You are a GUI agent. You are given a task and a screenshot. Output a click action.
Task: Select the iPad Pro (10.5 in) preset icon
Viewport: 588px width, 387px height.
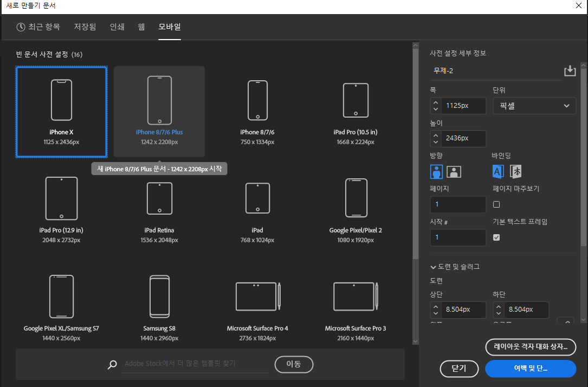[356, 100]
